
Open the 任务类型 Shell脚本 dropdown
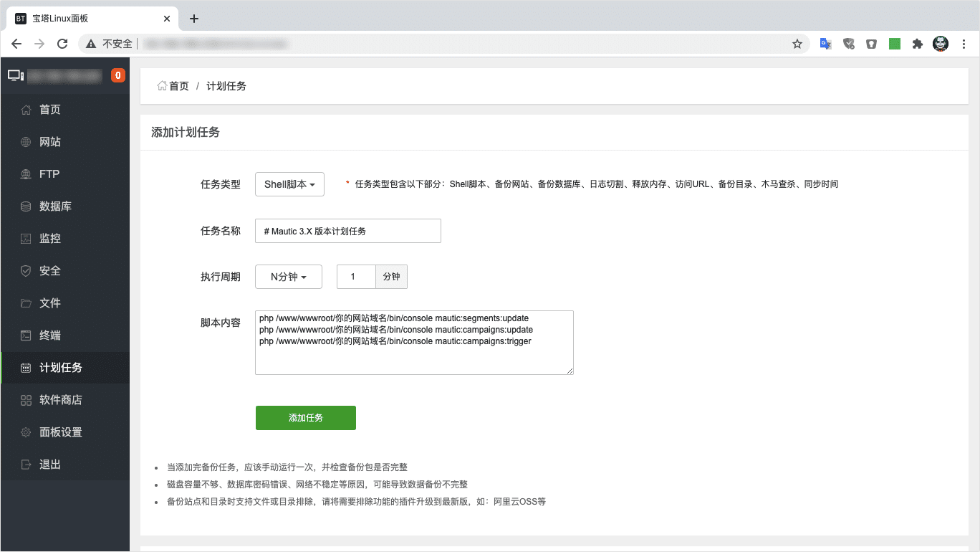289,184
